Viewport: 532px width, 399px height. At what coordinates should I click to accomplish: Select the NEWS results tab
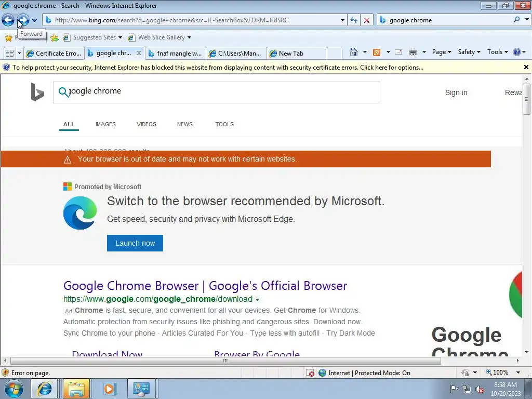[x=184, y=124]
